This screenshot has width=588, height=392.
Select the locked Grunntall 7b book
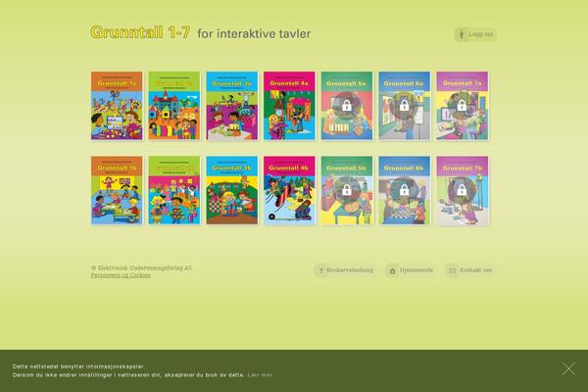tap(462, 190)
